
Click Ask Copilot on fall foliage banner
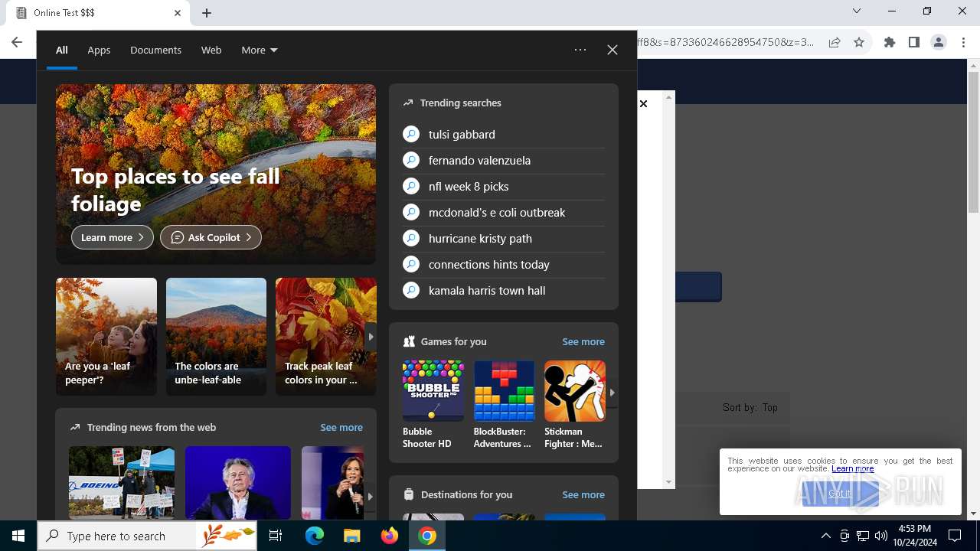pyautogui.click(x=211, y=237)
